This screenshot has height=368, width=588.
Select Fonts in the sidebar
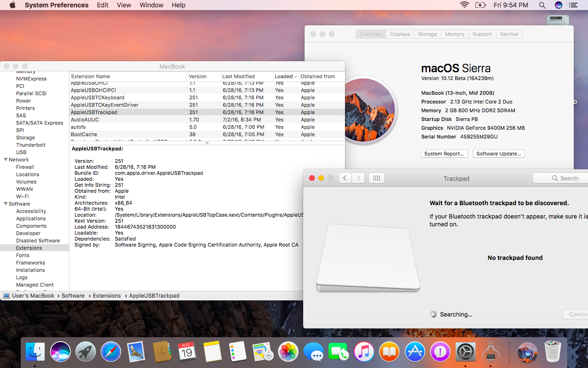[23, 255]
